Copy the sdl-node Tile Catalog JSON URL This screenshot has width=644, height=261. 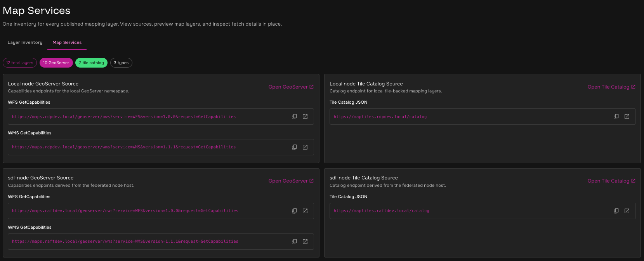point(616,211)
